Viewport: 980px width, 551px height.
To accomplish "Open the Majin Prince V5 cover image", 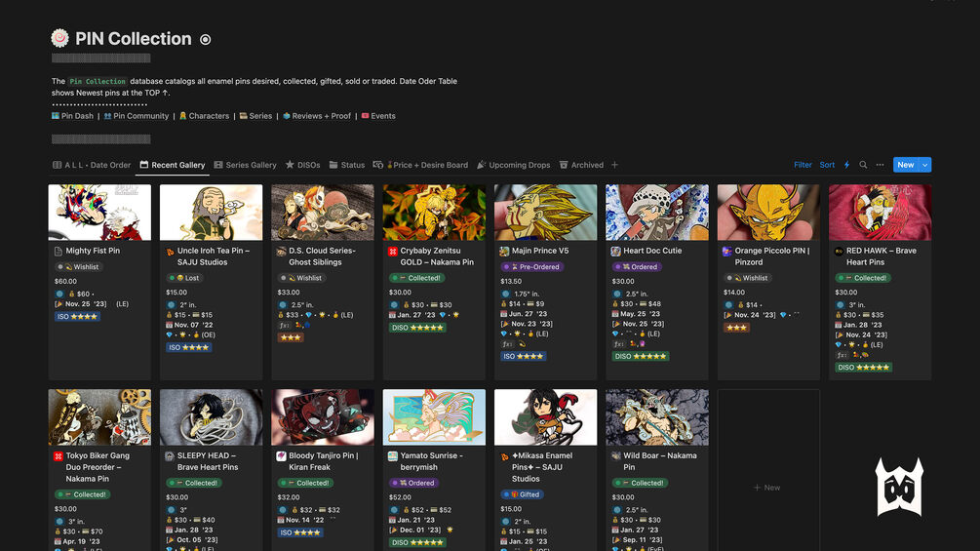I will pos(546,213).
